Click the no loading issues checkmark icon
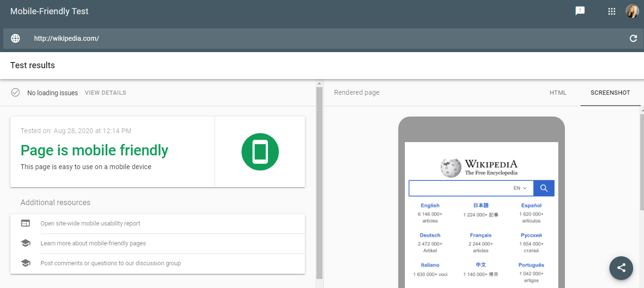 16,92
